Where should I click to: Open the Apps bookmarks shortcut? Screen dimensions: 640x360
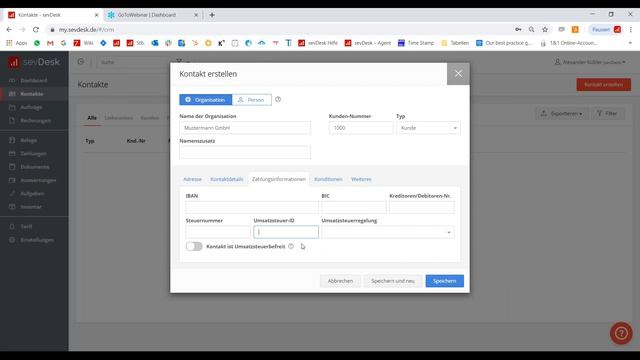[x=16, y=43]
